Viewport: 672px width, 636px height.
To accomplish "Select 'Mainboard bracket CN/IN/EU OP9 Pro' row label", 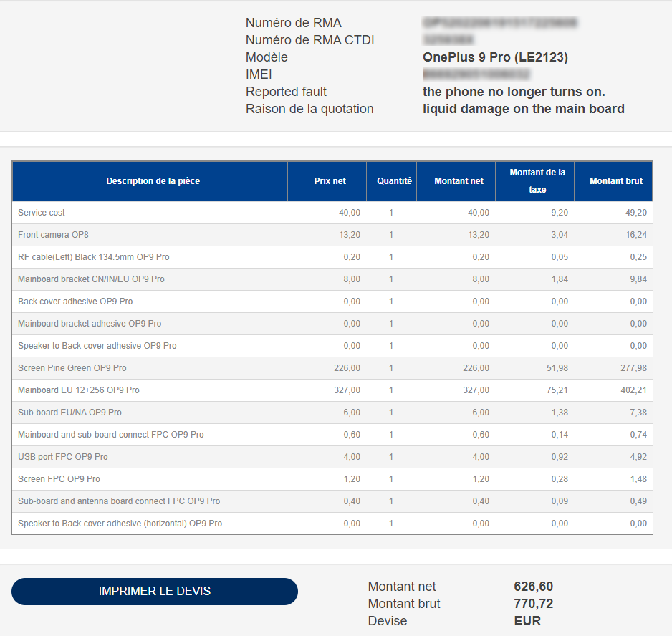I will click(x=91, y=279).
